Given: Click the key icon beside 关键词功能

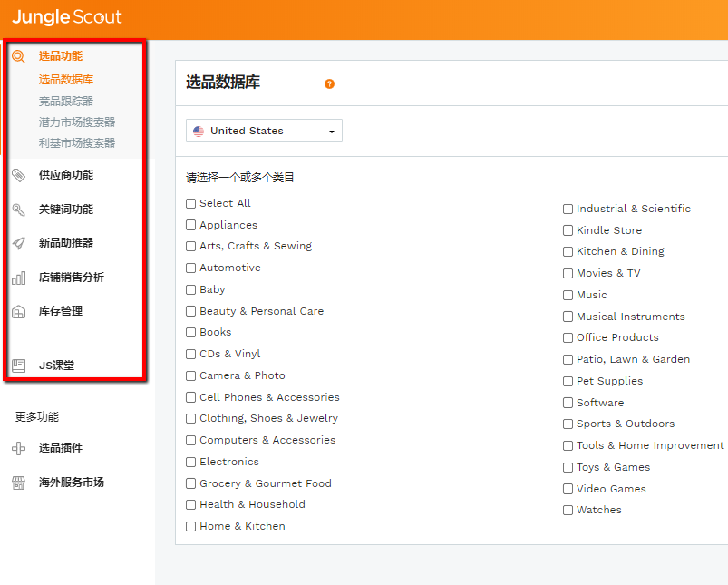Looking at the screenshot, I should click(x=19, y=210).
